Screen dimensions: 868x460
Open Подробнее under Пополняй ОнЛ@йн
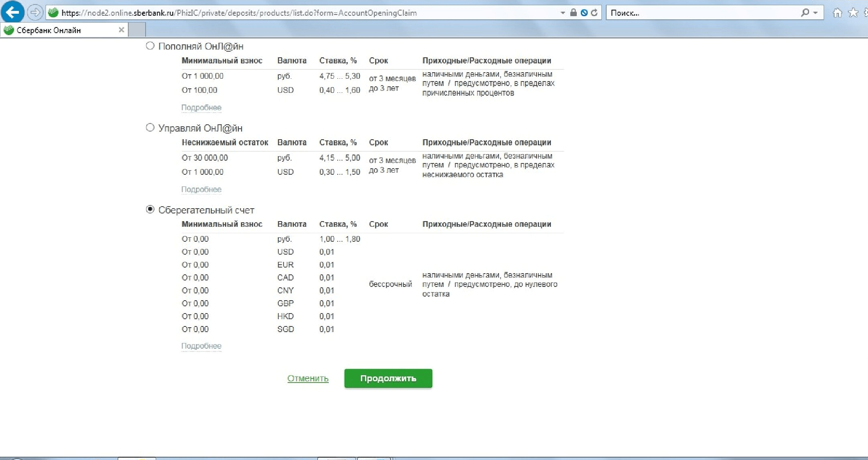pyautogui.click(x=201, y=108)
